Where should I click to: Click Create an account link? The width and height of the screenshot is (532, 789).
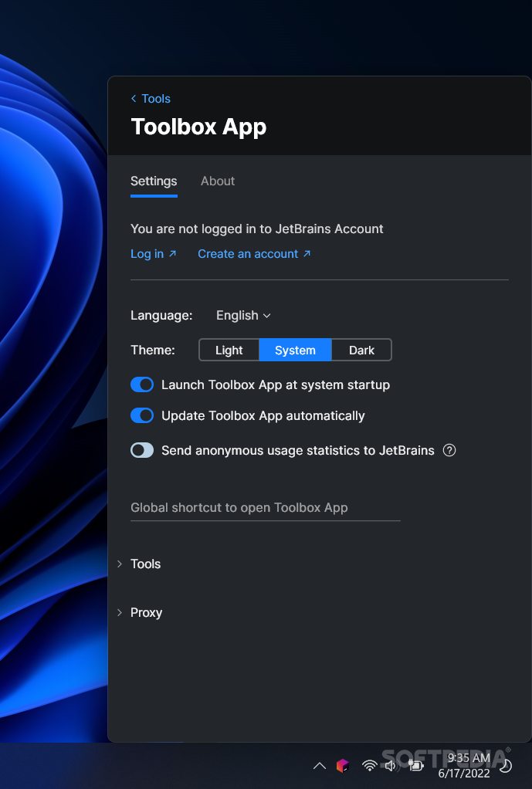(254, 253)
